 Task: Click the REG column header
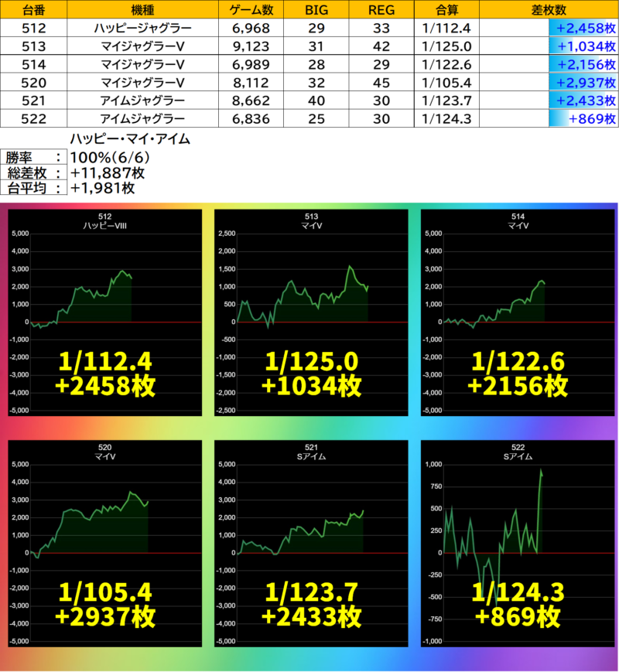click(381, 9)
